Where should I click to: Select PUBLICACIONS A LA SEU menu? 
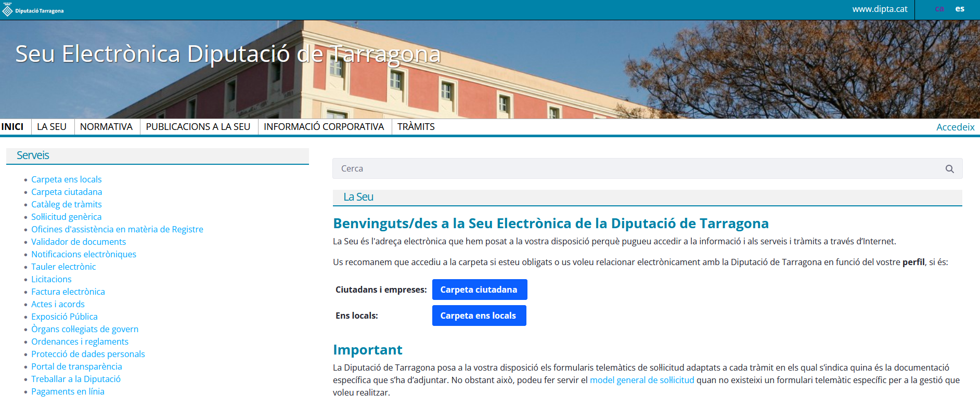point(198,127)
